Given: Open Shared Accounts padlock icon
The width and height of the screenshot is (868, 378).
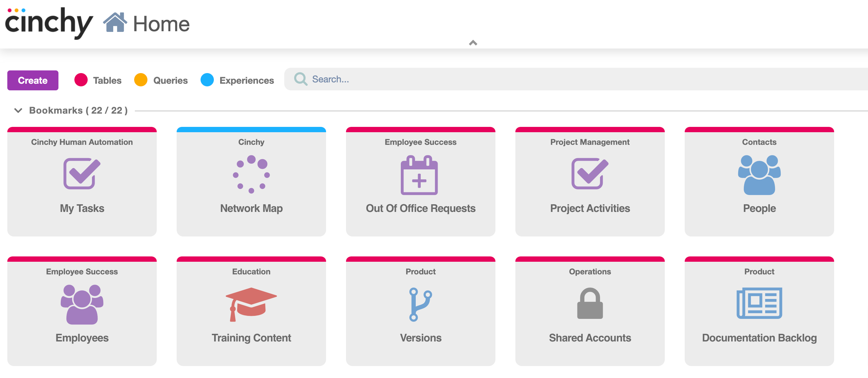Looking at the screenshot, I should [x=590, y=303].
